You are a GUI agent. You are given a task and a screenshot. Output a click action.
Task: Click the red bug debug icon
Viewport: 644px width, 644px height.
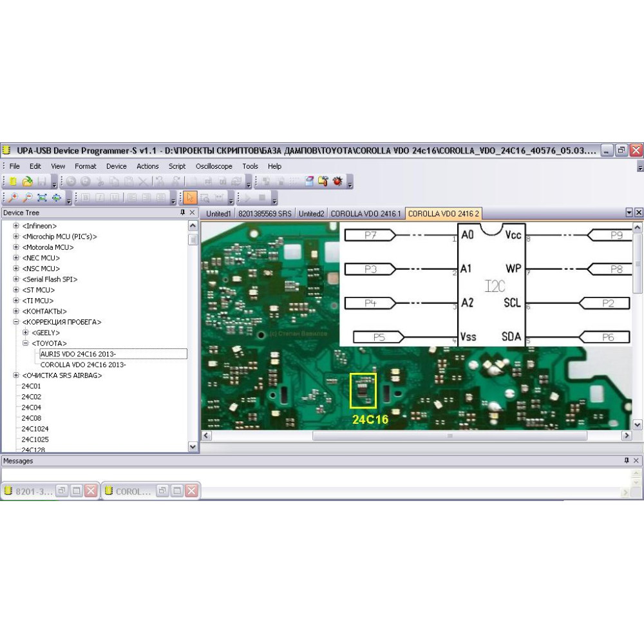tap(337, 181)
